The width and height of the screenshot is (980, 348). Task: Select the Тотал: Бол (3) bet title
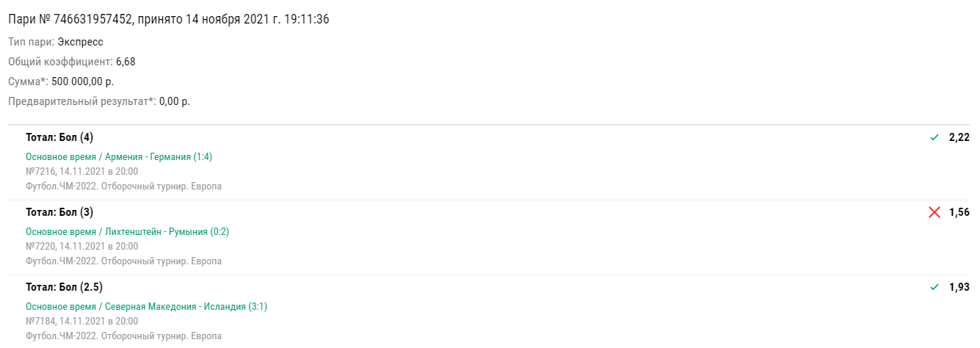click(x=59, y=212)
